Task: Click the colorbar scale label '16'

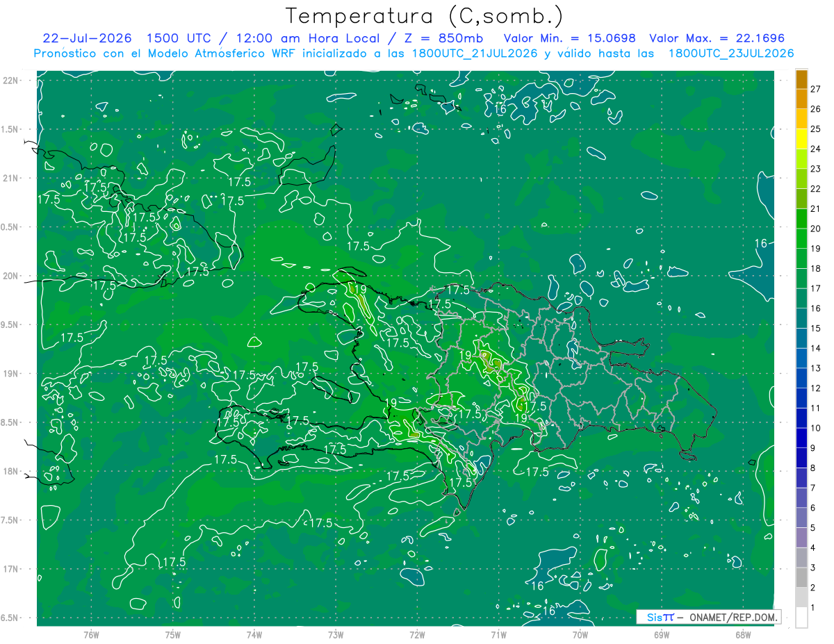Action: click(x=816, y=308)
